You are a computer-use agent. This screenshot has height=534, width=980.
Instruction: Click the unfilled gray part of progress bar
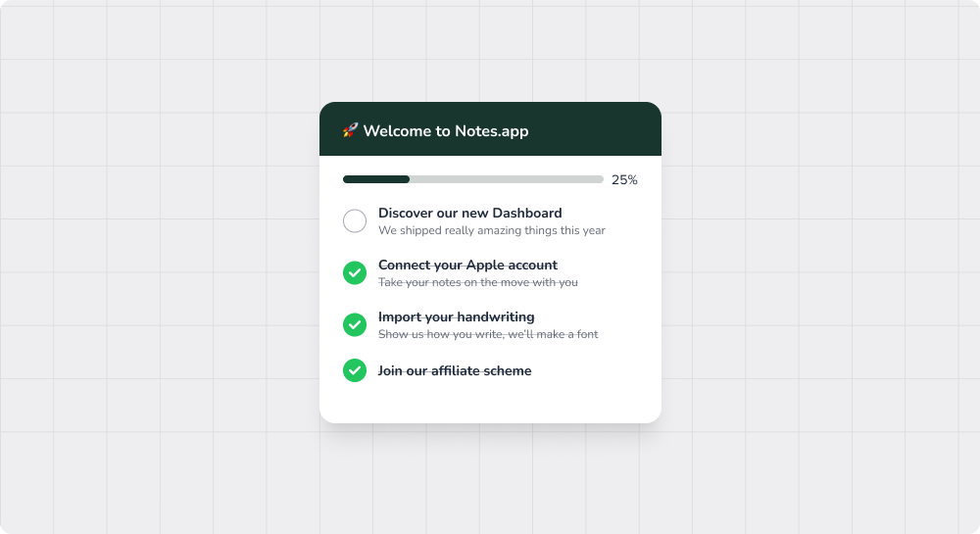tap(507, 179)
